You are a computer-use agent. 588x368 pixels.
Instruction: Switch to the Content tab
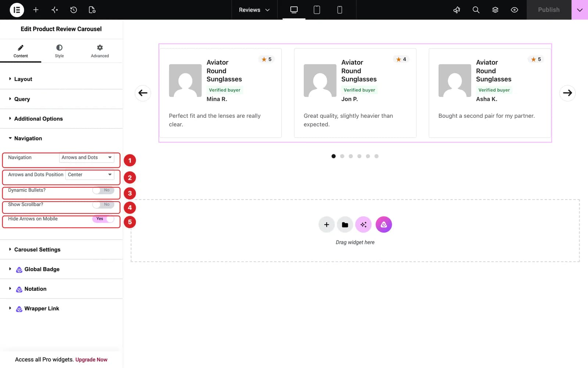pos(21,51)
